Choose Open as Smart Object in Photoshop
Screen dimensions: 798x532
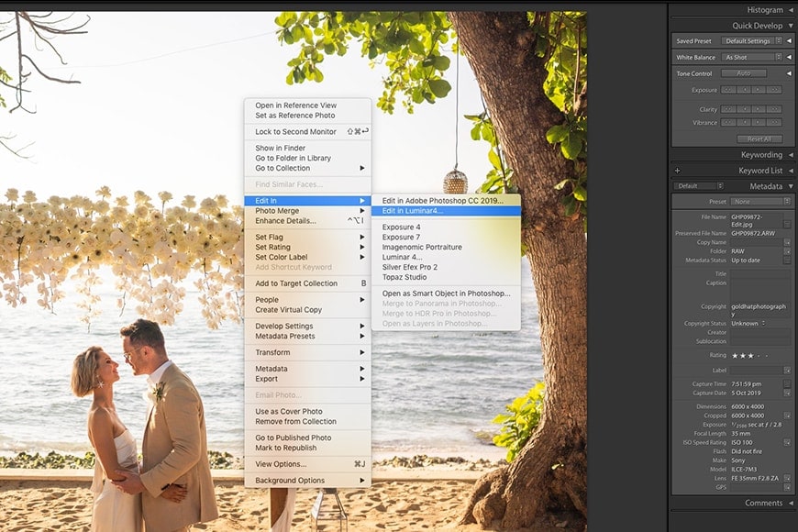[x=446, y=294]
